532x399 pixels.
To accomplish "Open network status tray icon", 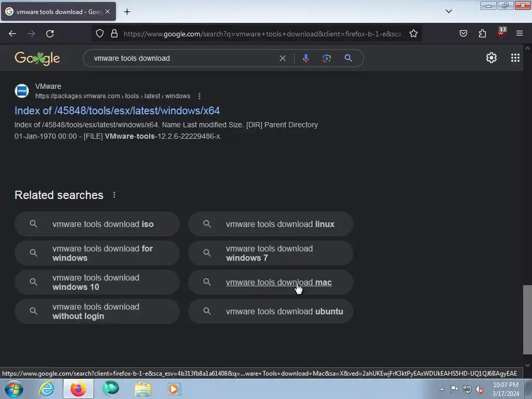I will click(467, 389).
